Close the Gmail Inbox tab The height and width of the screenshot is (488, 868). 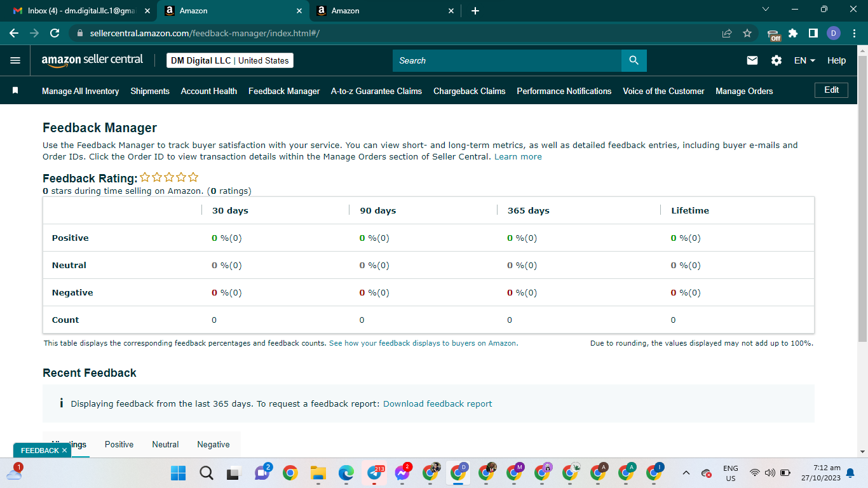pyautogui.click(x=147, y=11)
